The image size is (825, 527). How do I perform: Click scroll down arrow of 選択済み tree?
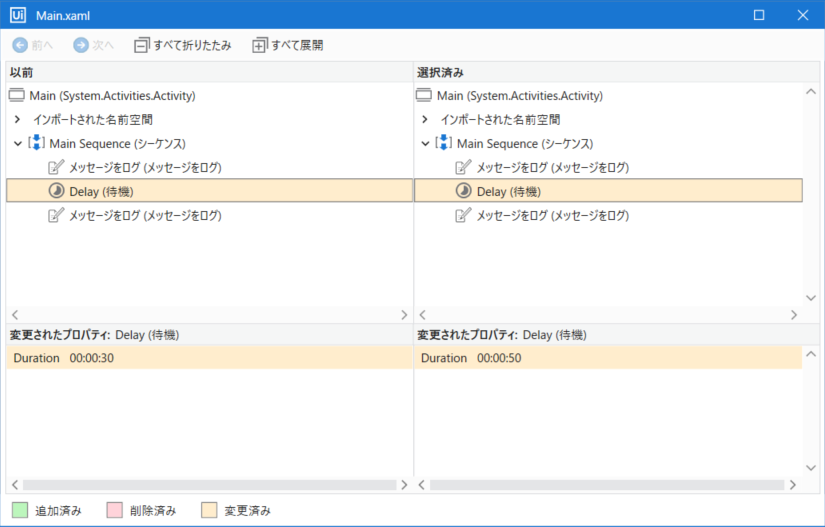tap(811, 298)
